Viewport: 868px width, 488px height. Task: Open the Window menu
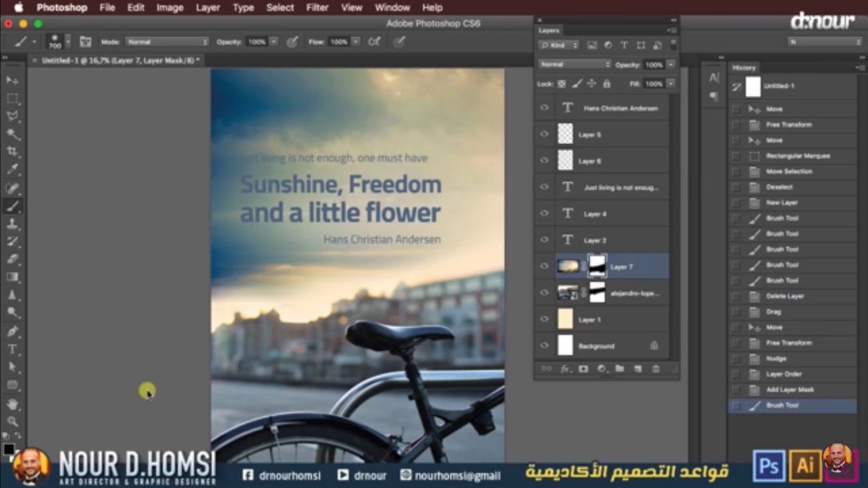point(392,7)
